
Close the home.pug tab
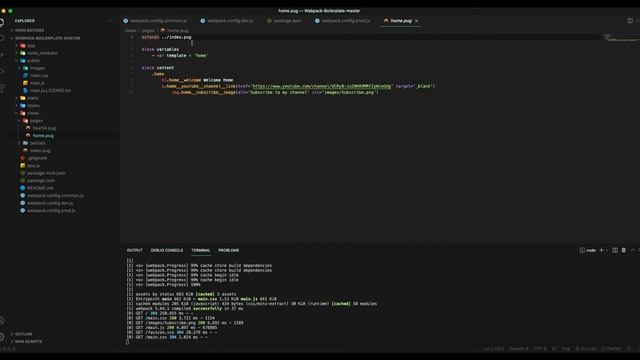click(416, 21)
